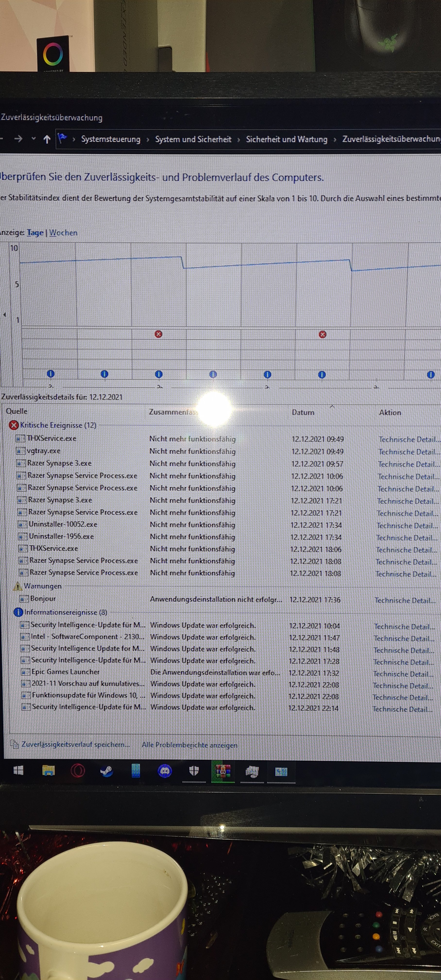Viewport: 441px width, 980px height.
Task: Click the save icon beside Zuverlässigkeitsverlauf speichern
Action: point(14,744)
